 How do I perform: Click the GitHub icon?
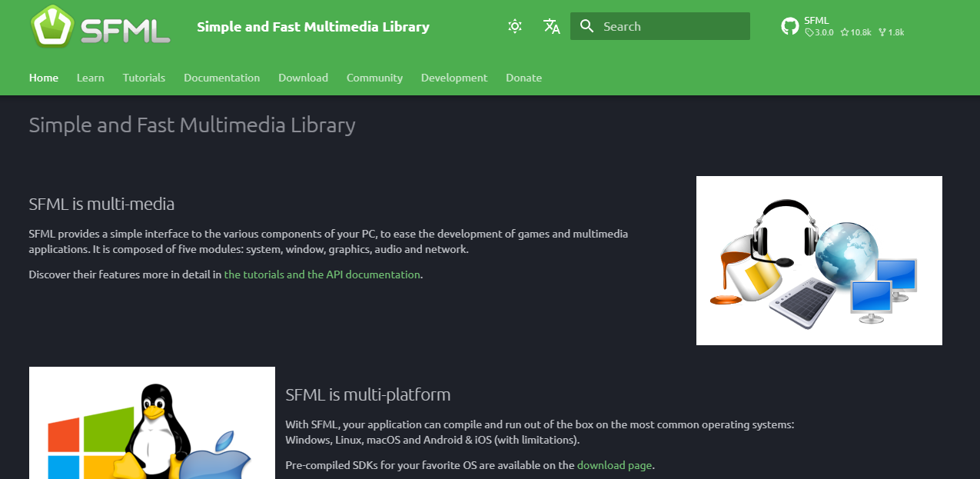tap(790, 26)
